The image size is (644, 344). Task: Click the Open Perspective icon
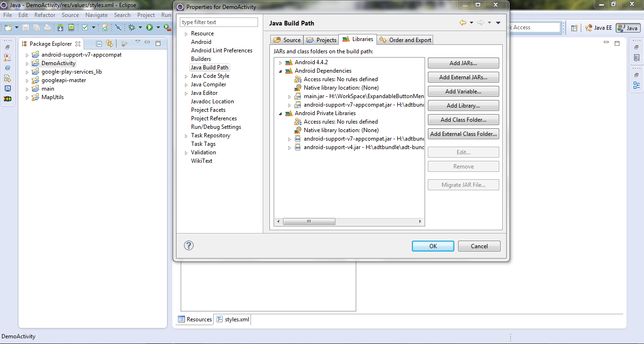[x=574, y=28]
